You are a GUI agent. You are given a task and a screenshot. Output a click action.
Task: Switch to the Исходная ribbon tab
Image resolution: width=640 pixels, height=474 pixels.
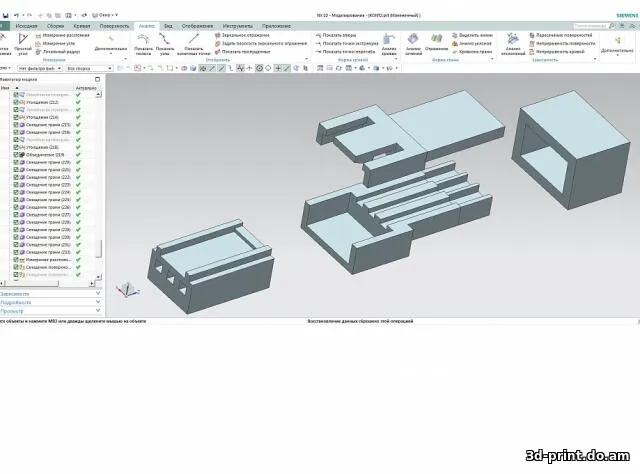27,26
